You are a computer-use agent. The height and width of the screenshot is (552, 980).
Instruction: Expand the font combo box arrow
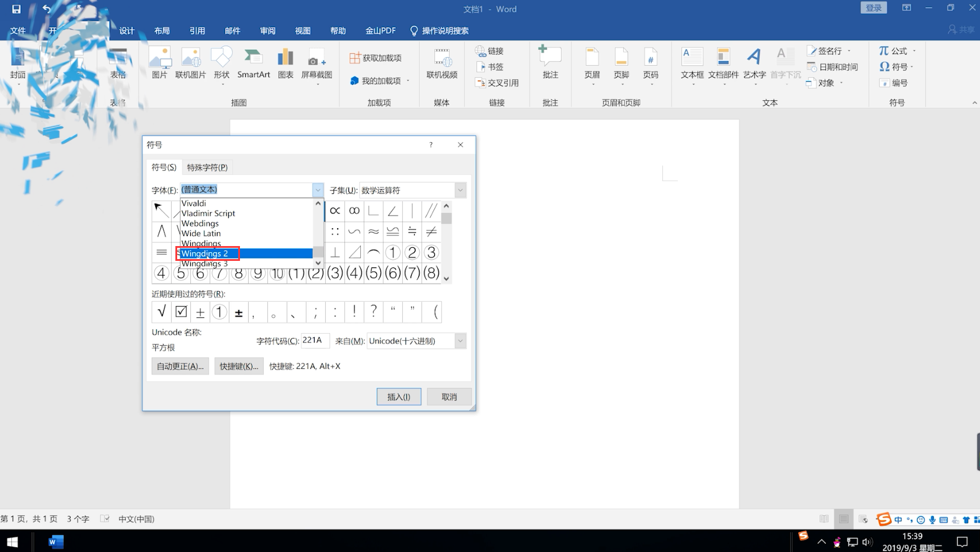click(318, 190)
